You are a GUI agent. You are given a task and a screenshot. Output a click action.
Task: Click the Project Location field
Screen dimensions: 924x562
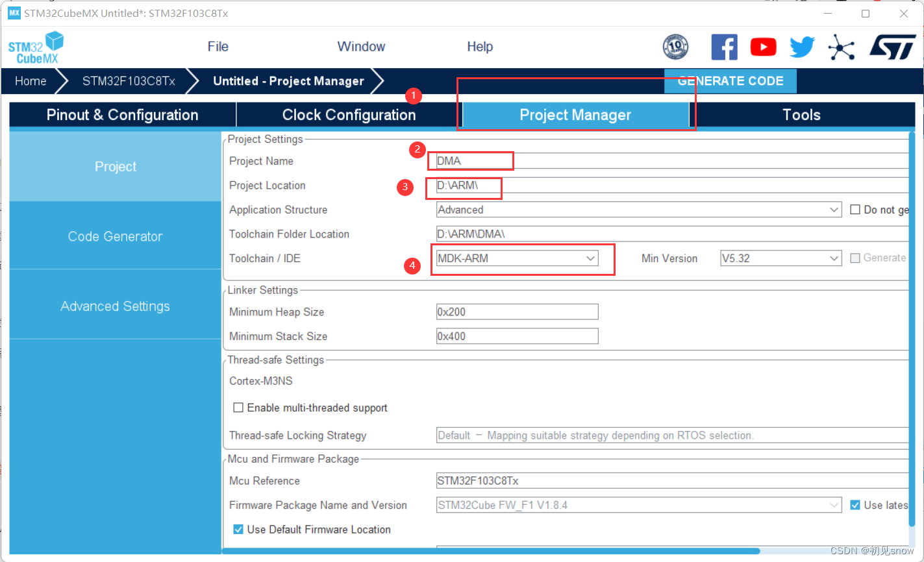point(672,186)
